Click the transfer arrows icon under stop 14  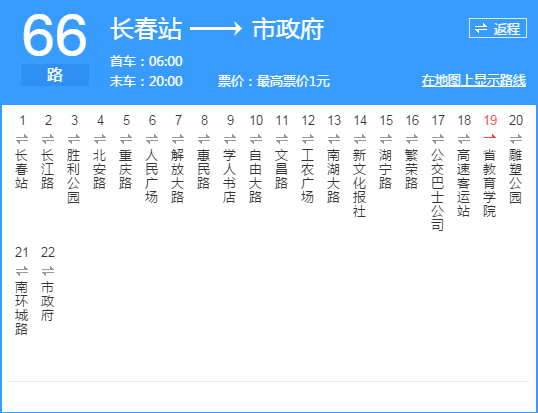360,139
